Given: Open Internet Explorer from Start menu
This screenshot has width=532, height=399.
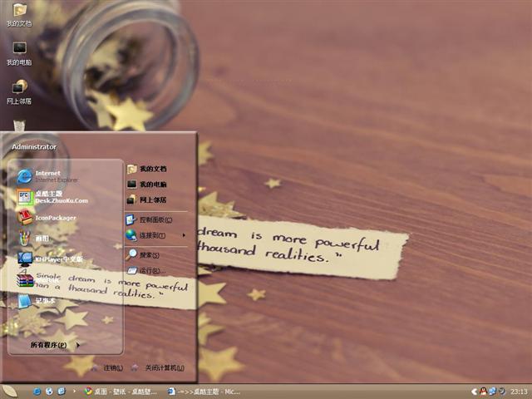Looking at the screenshot, I should [50, 175].
